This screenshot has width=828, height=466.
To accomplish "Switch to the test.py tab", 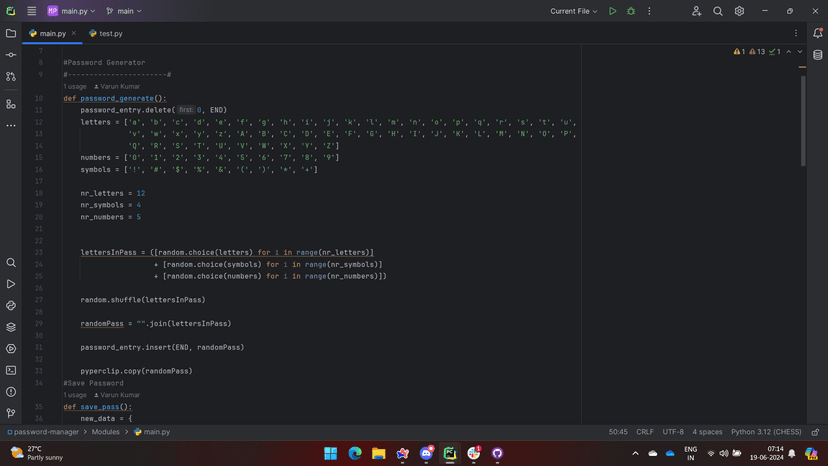I will pyautogui.click(x=106, y=33).
